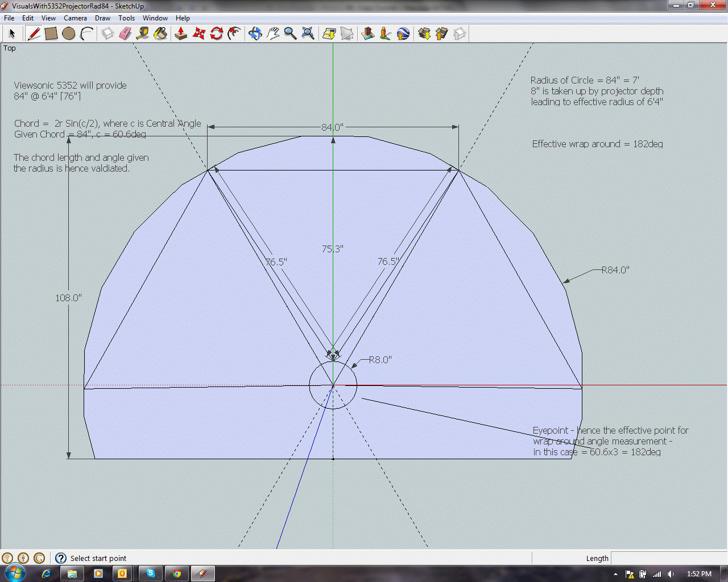Activate the Move tool

pos(198,34)
